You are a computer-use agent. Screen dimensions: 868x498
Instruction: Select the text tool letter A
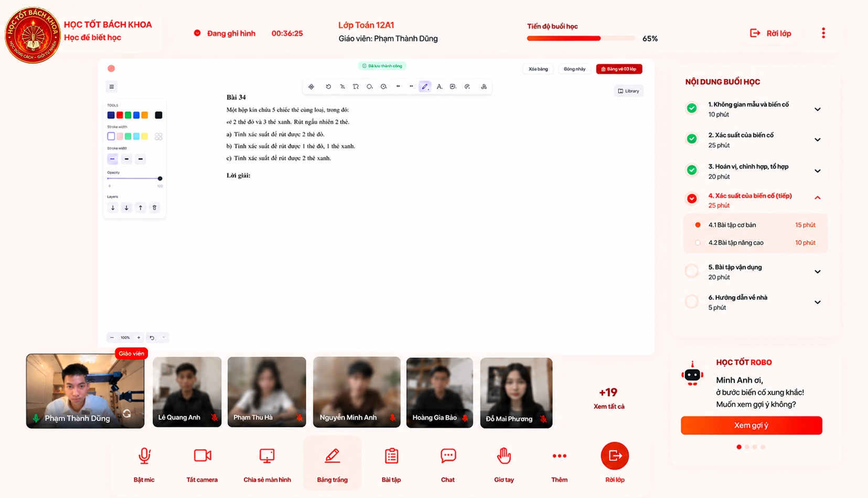point(439,86)
